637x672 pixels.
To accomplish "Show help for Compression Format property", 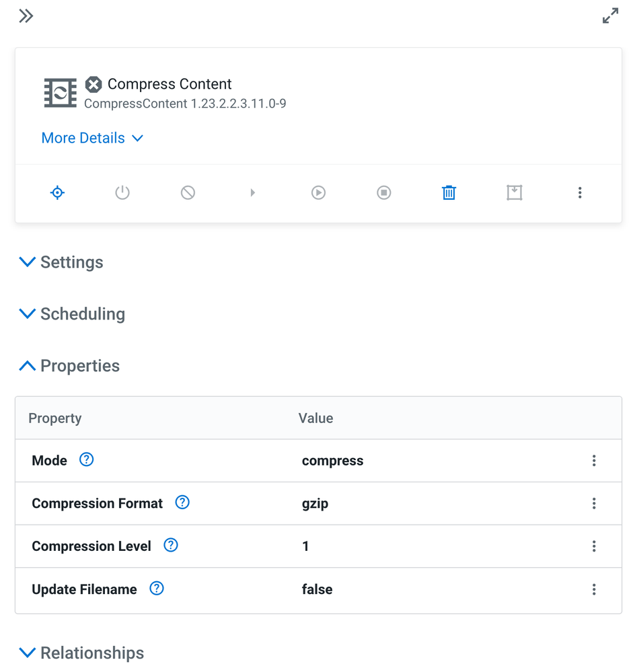I will click(x=182, y=502).
